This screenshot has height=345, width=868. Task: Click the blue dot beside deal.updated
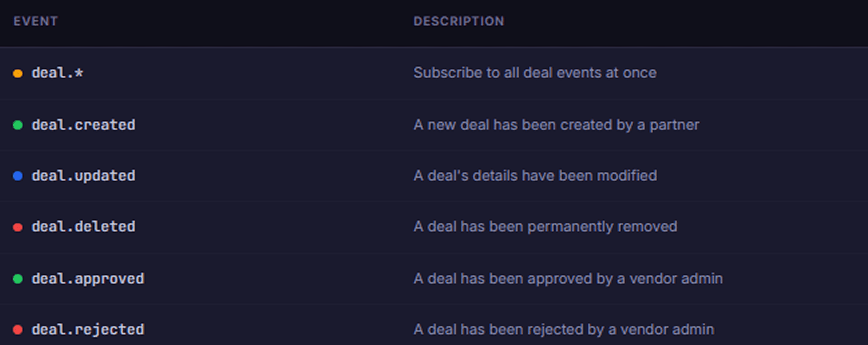coord(18,176)
